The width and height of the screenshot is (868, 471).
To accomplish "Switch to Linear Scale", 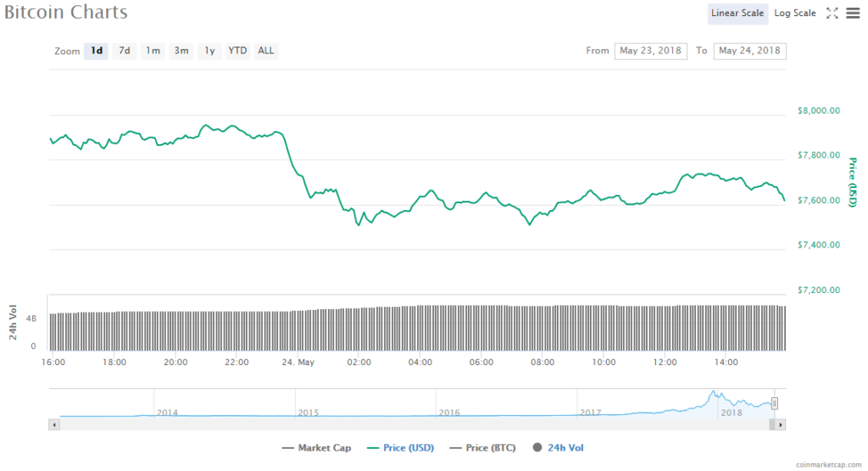I will coord(737,13).
